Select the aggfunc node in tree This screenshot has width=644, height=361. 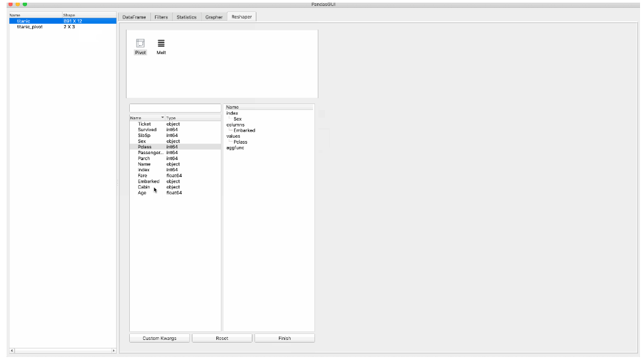click(x=235, y=148)
